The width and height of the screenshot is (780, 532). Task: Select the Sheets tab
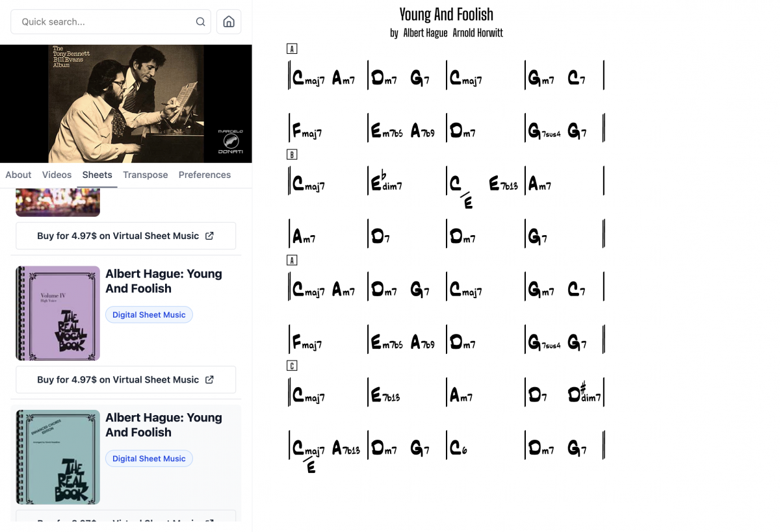click(97, 175)
